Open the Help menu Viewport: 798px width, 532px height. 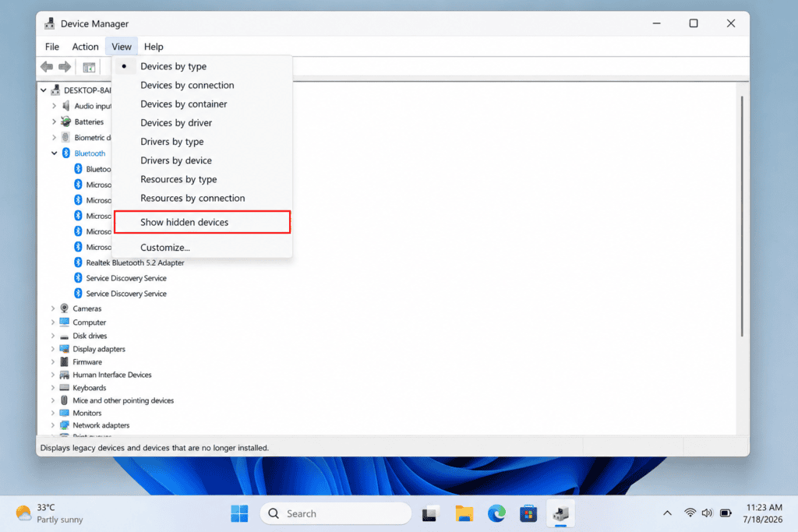point(154,47)
